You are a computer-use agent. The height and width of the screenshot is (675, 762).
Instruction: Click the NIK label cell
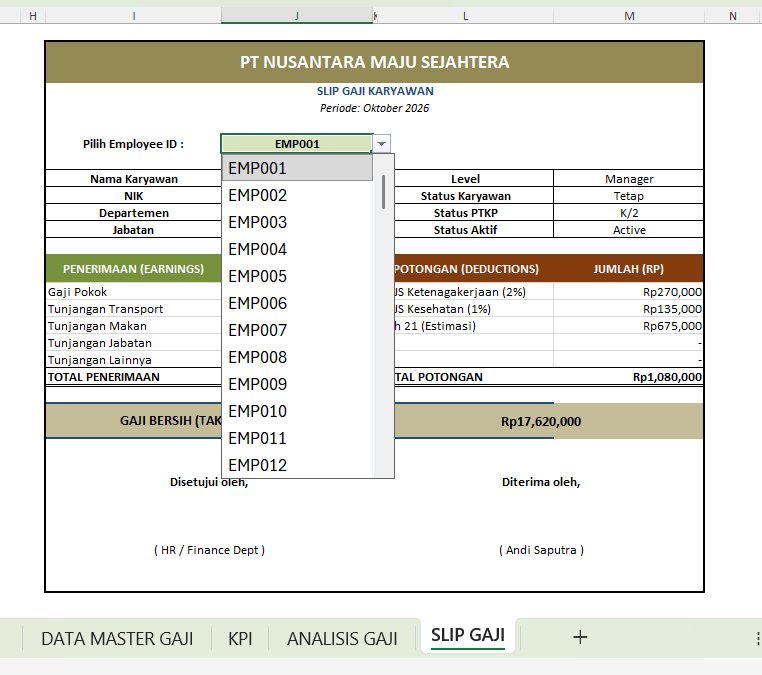134,196
